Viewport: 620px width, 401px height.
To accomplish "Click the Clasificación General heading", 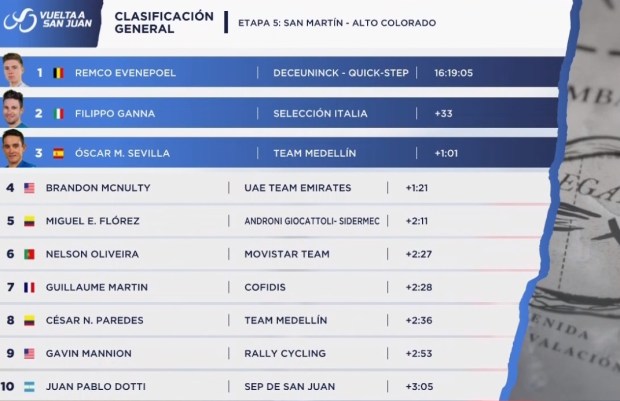I will pyautogui.click(x=164, y=22).
